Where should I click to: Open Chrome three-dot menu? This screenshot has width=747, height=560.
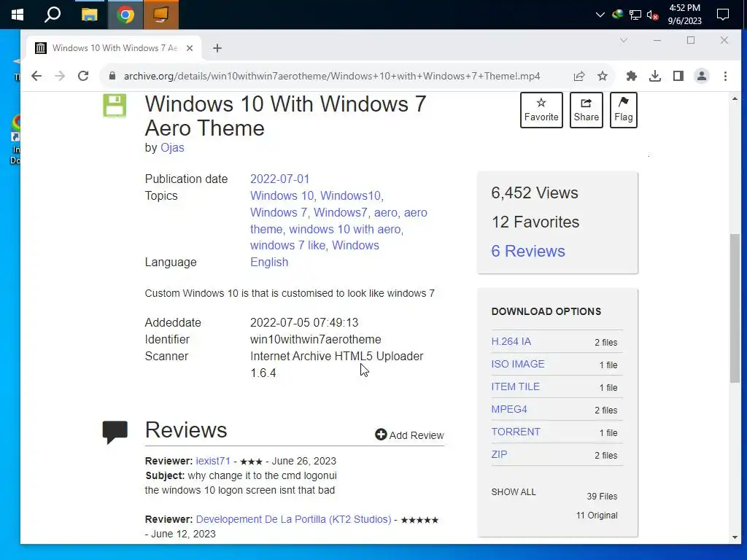click(x=726, y=76)
